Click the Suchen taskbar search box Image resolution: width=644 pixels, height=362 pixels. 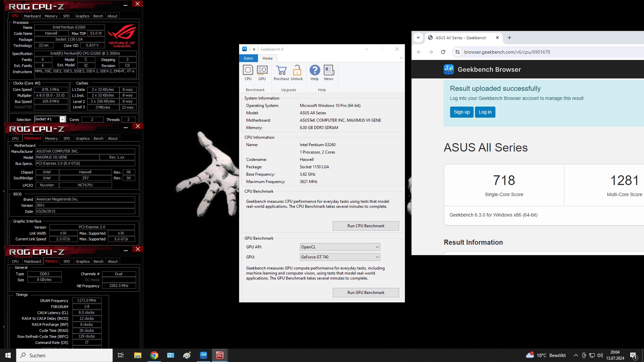pyautogui.click(x=64, y=355)
